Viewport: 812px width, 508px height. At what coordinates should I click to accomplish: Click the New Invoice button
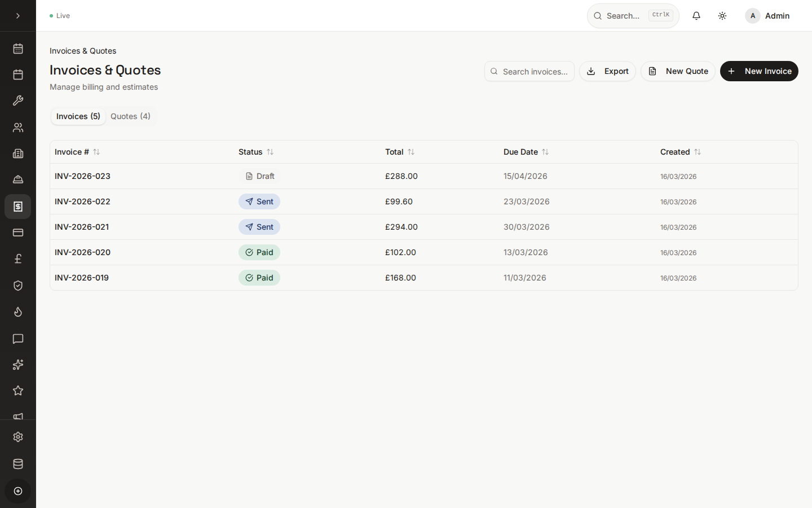pyautogui.click(x=759, y=71)
